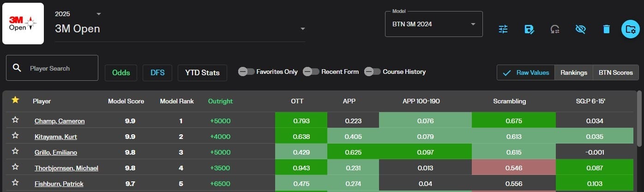Switch to the Rankings view
This screenshot has width=644, height=192.
tap(574, 72)
